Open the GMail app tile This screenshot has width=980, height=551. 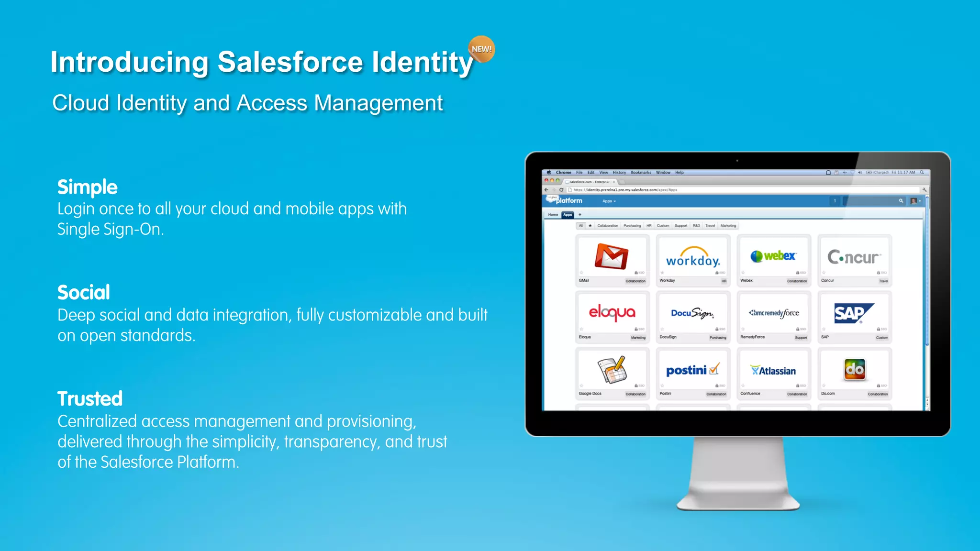pos(612,261)
